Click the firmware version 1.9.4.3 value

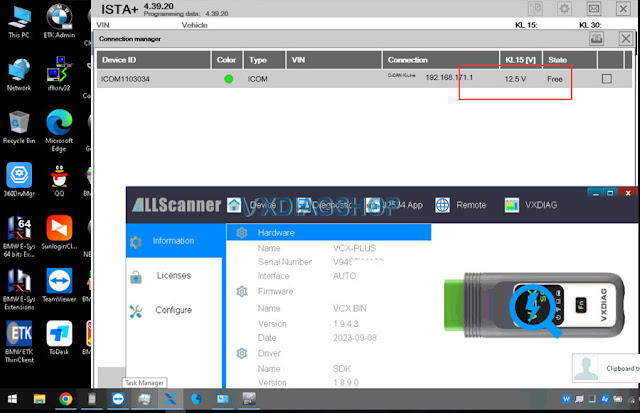point(346,324)
